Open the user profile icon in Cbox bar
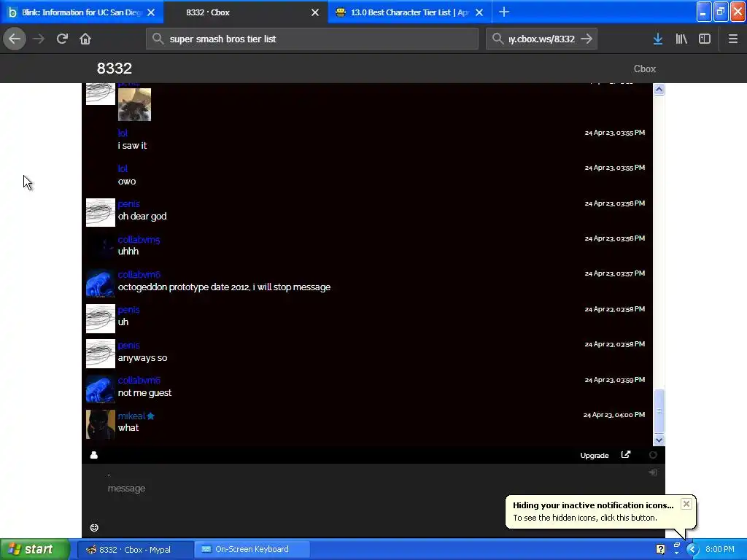Screen dimensions: 747x560 (94, 455)
